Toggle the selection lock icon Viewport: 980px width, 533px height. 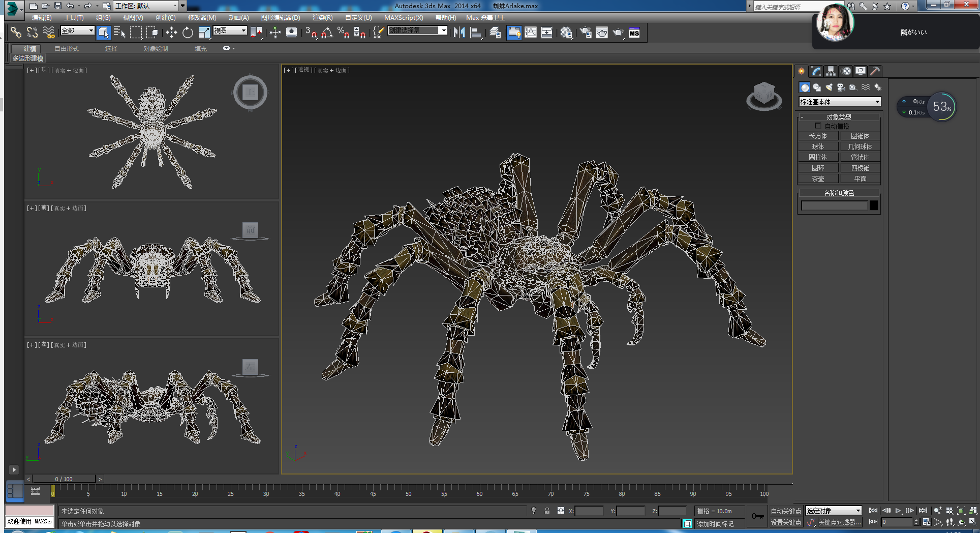click(x=547, y=511)
